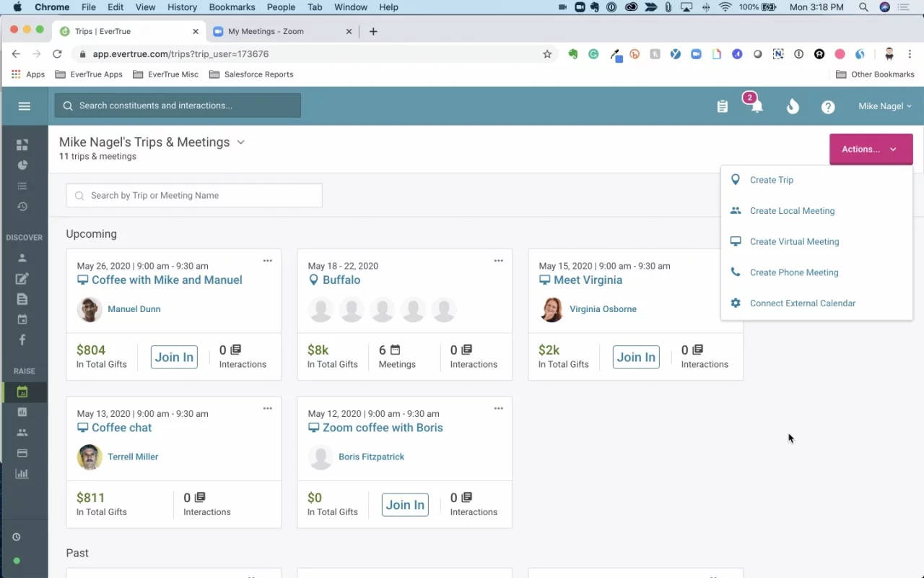Open the options menu on the Buffalo trip card

498,260
